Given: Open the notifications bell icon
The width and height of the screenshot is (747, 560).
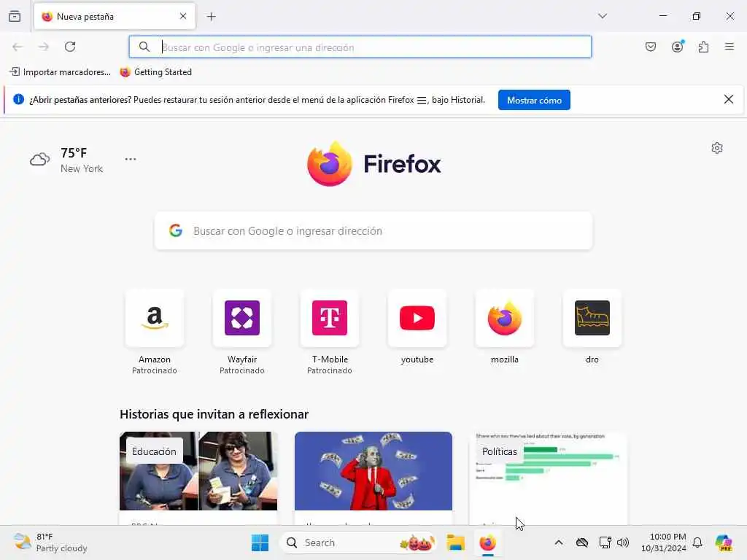Looking at the screenshot, I should tap(697, 542).
